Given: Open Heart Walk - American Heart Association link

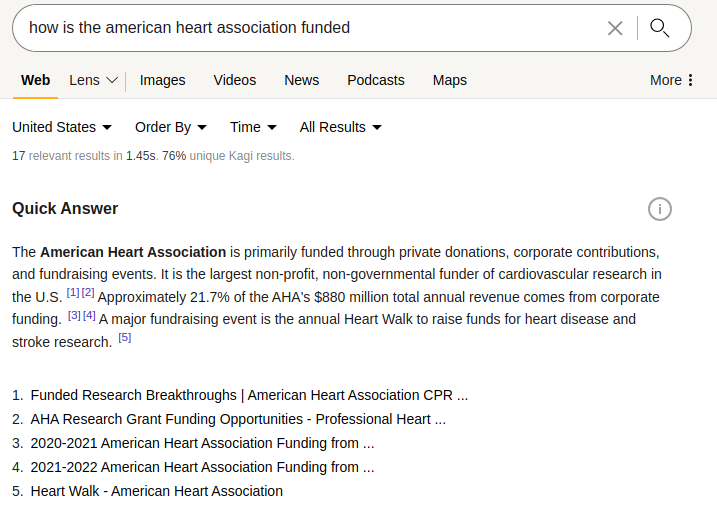Looking at the screenshot, I should coord(157,491).
